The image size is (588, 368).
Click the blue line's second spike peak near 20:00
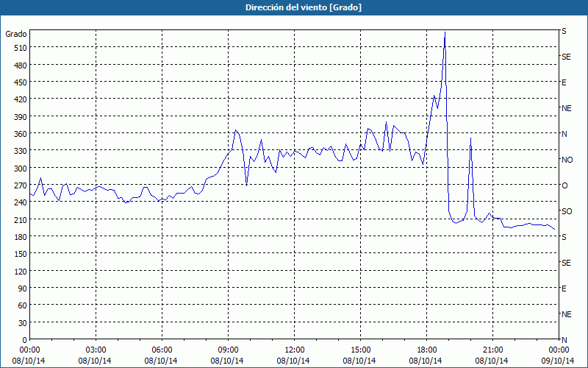(x=470, y=138)
